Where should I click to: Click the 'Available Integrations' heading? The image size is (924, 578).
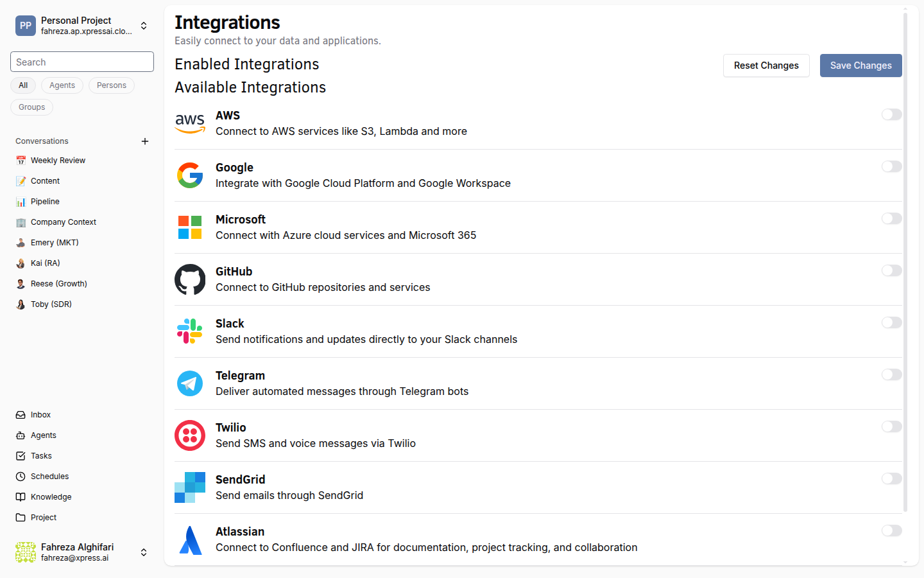pyautogui.click(x=250, y=87)
